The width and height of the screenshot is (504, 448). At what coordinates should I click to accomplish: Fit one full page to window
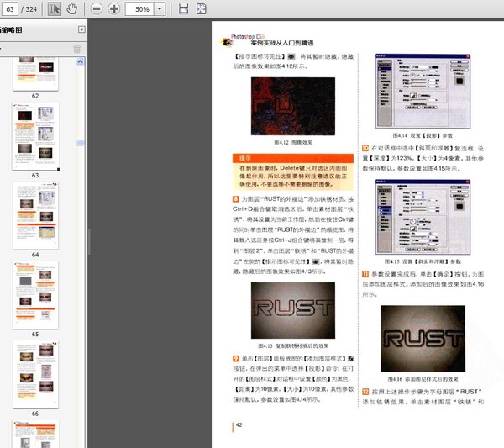202,9
